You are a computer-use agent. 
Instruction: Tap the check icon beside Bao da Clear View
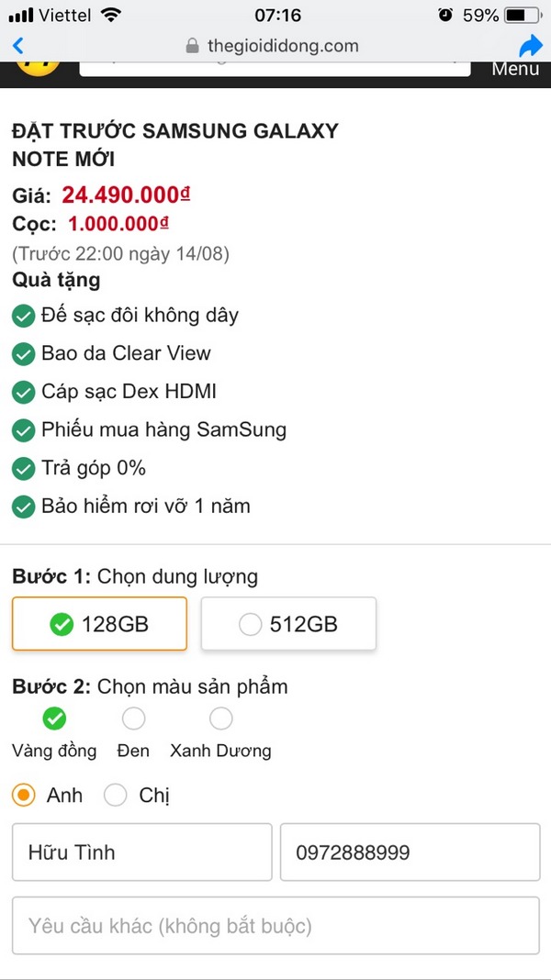(x=24, y=353)
